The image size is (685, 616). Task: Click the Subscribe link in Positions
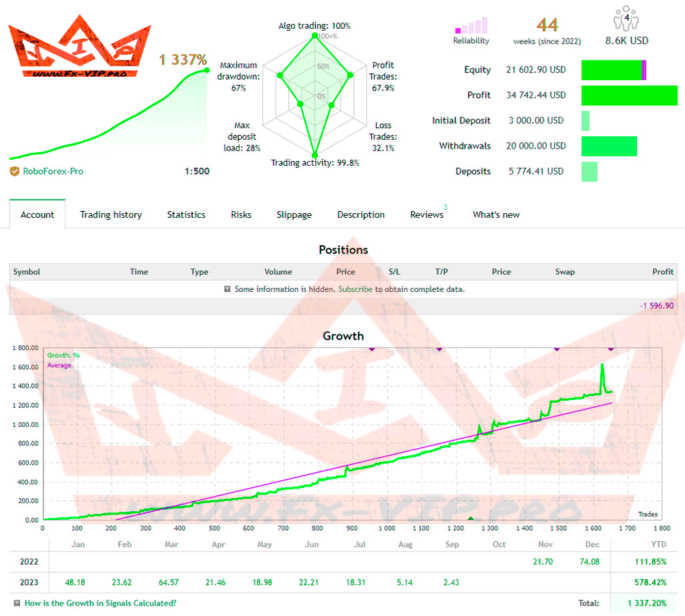pos(356,289)
